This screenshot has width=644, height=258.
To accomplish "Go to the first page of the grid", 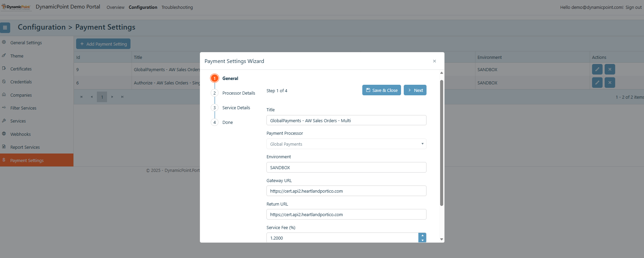I will coord(81,97).
